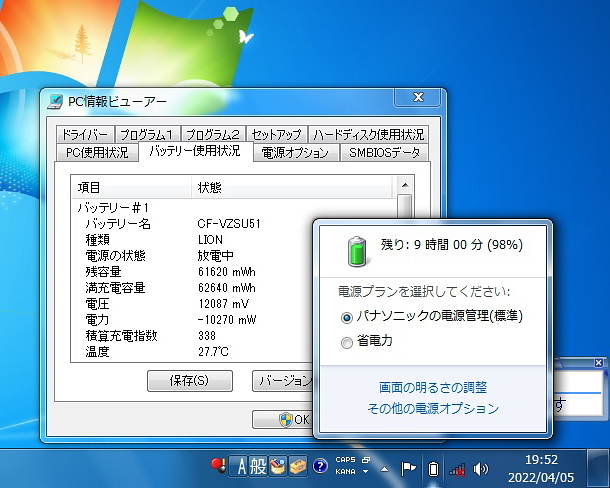Select the 省電力 power plan
The height and width of the screenshot is (488, 610).
(x=366, y=341)
